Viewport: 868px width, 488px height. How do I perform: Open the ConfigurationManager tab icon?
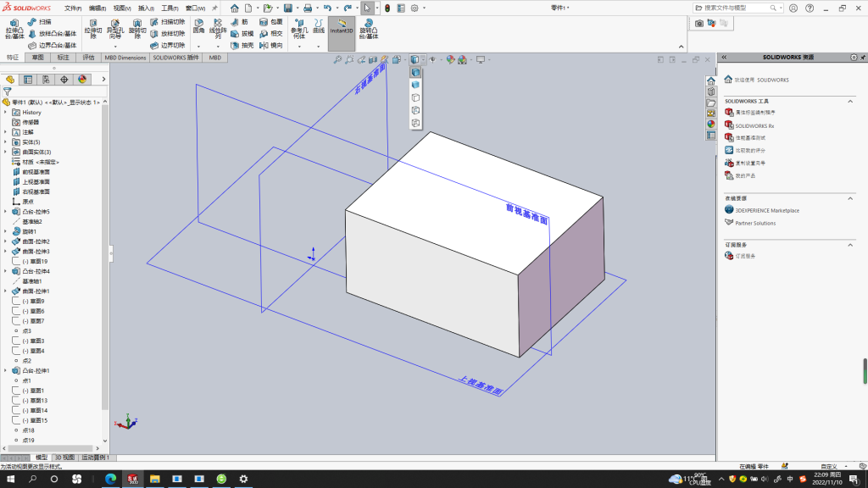point(46,80)
